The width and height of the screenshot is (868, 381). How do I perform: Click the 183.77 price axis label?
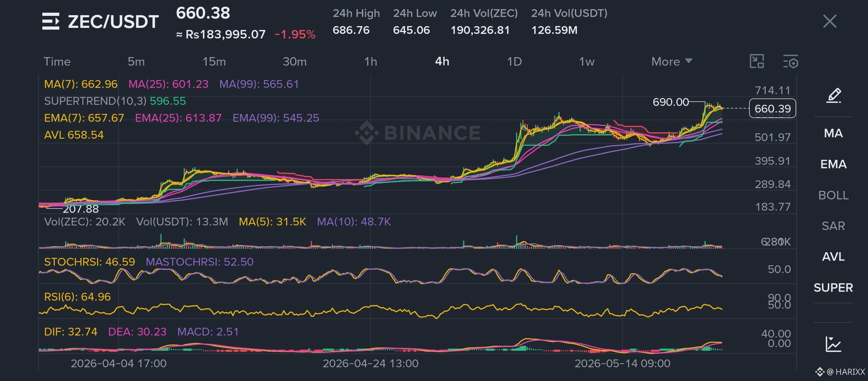click(x=772, y=207)
